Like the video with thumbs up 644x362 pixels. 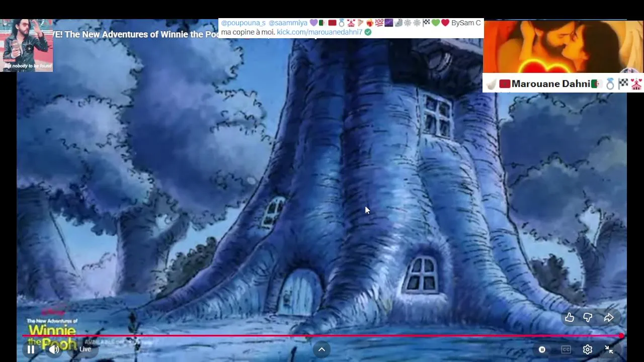click(x=569, y=317)
